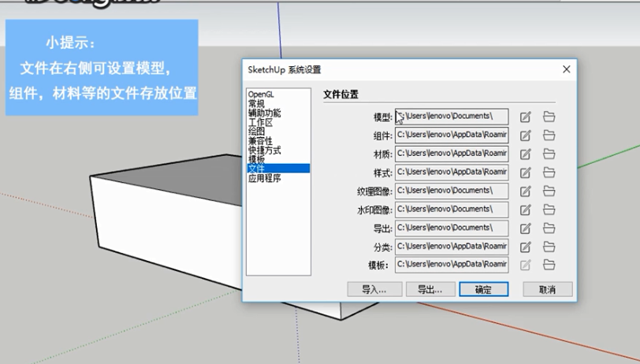This screenshot has width=640, height=364.
Task: Click the 模型 path input field
Action: [452, 117]
